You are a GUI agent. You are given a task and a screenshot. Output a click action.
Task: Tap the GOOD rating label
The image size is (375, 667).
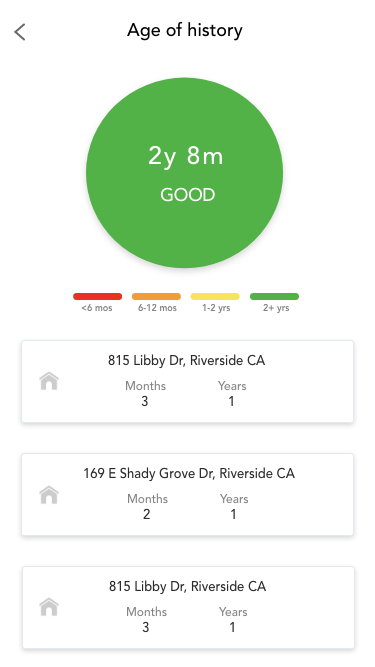point(188,195)
